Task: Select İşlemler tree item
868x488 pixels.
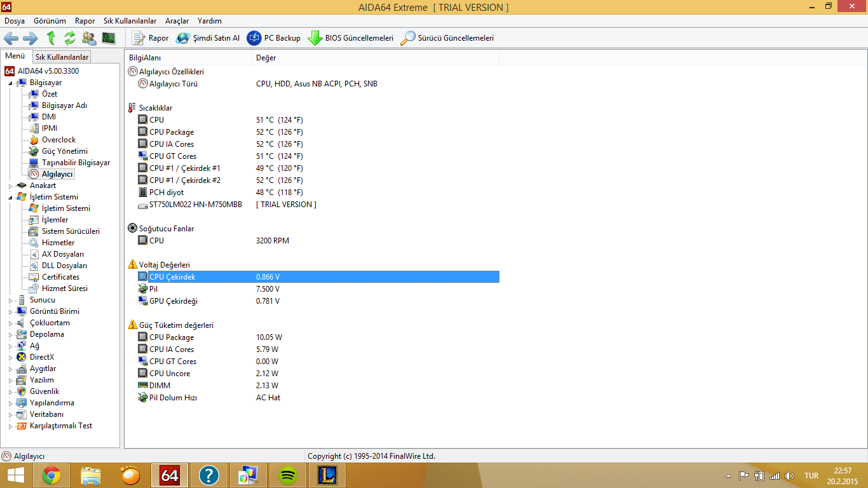Action: point(55,220)
